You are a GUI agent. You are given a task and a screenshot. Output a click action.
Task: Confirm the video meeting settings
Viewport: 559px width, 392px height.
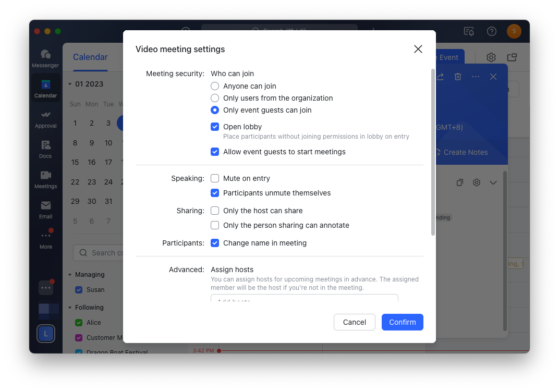tap(402, 322)
